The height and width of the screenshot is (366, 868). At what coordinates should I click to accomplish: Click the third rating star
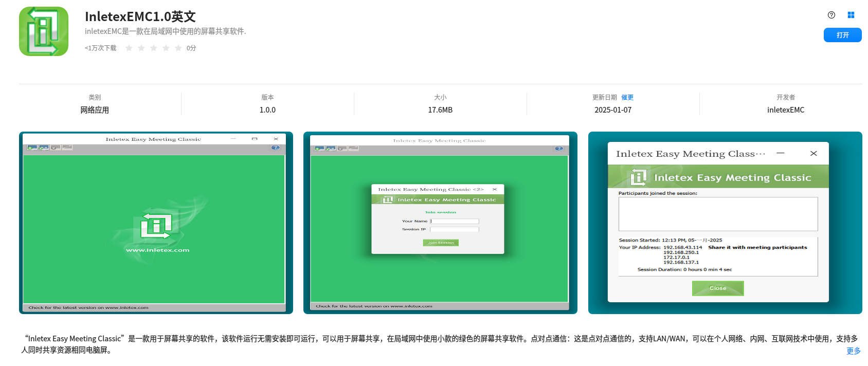point(154,48)
